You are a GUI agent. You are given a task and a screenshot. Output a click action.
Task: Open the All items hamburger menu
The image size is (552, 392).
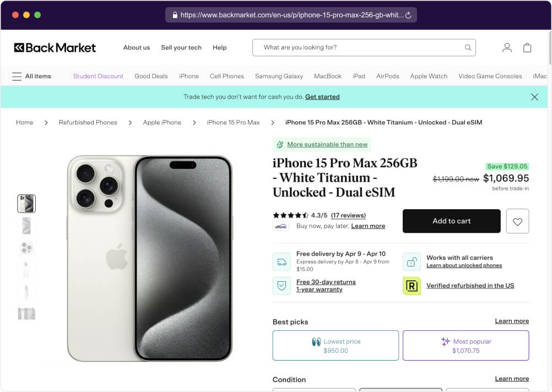[17, 77]
